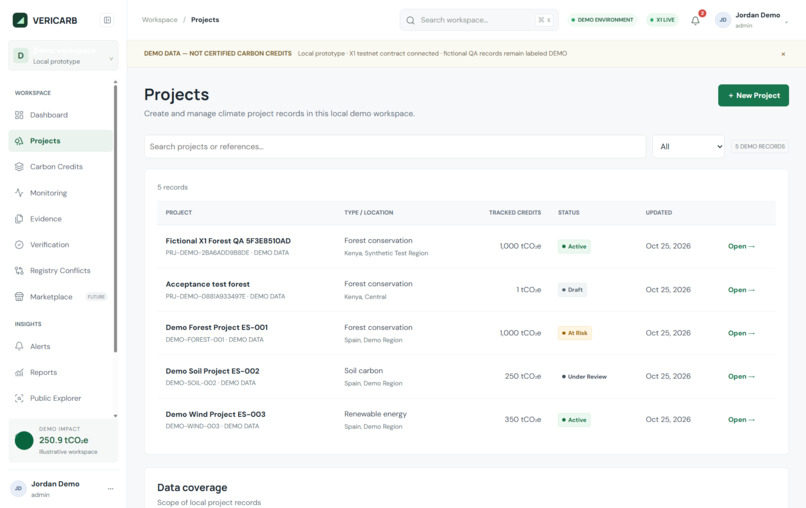Image resolution: width=806 pixels, height=508 pixels.
Task: Open the Evidence documents icon
Action: pos(19,219)
